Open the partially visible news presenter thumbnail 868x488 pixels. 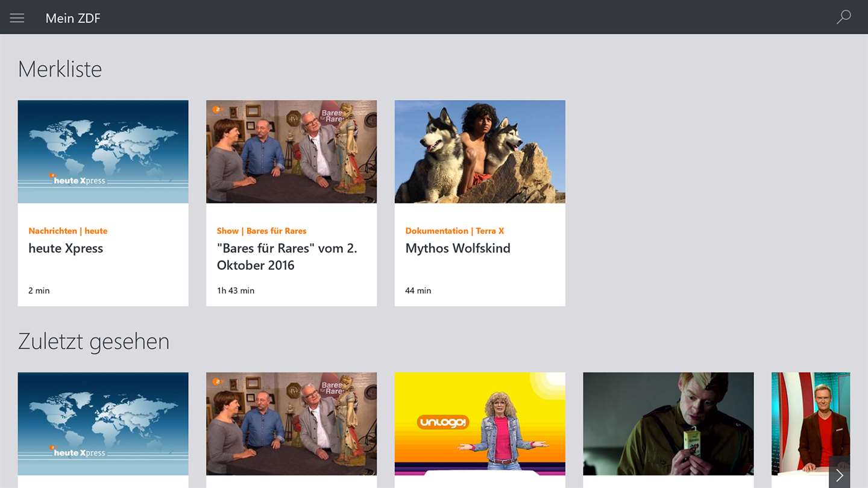[811, 424]
